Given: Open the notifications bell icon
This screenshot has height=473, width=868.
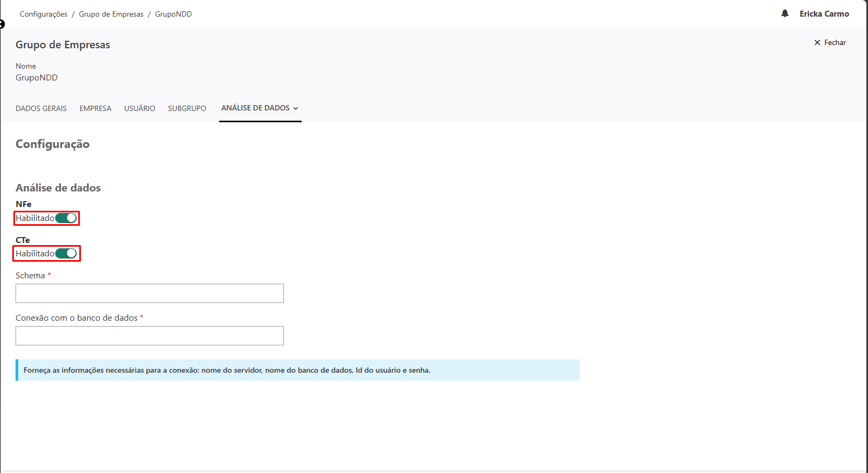Looking at the screenshot, I should click(785, 13).
